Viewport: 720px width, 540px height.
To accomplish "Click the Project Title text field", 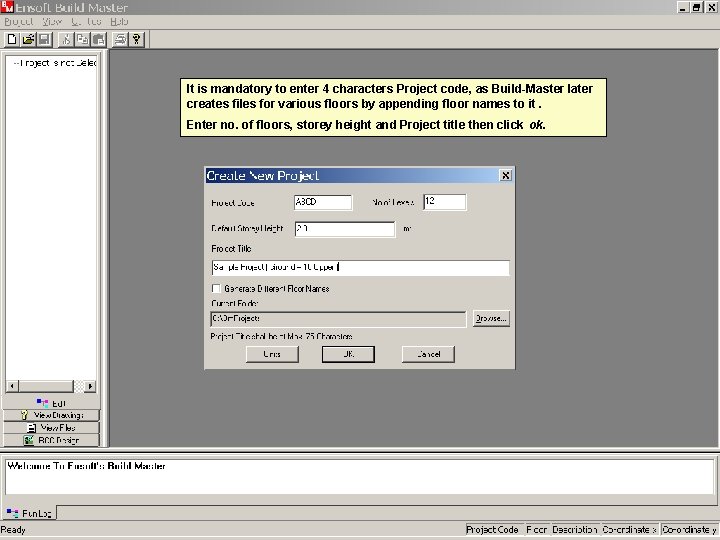I will (x=360, y=268).
